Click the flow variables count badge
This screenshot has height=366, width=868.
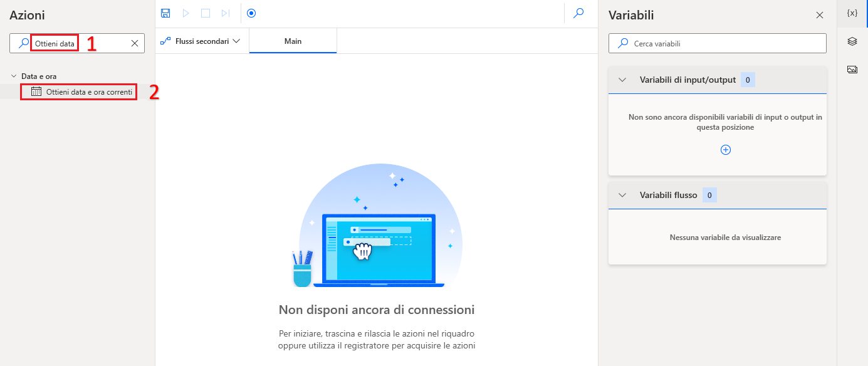point(709,195)
